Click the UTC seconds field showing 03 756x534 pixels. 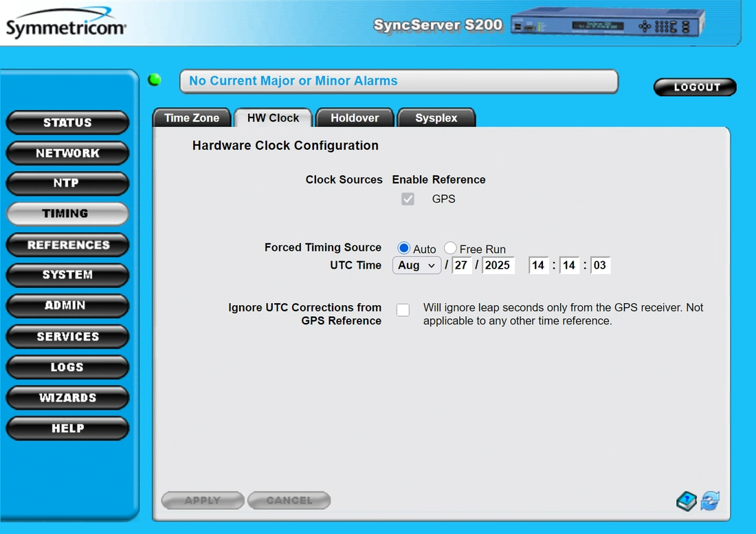600,265
